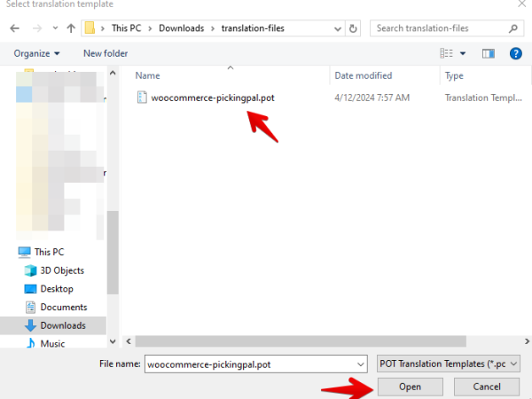Open the Help question mark icon

[x=515, y=53]
